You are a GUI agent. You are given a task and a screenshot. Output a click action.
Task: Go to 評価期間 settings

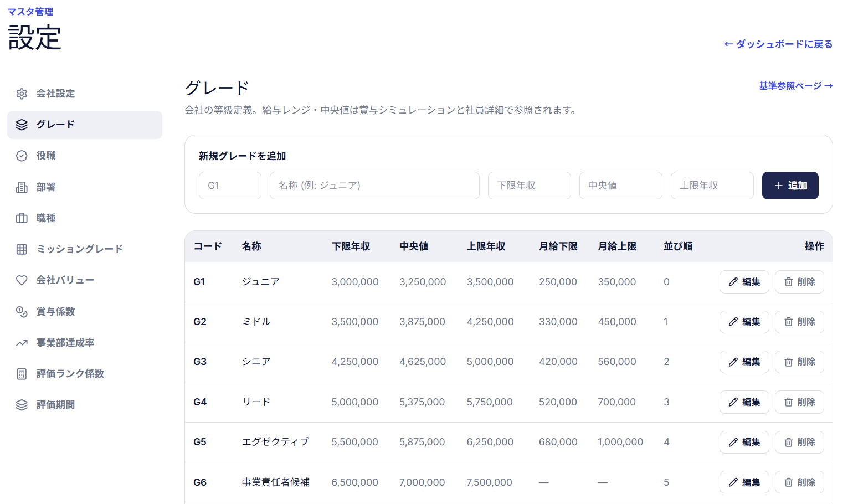[85, 405]
